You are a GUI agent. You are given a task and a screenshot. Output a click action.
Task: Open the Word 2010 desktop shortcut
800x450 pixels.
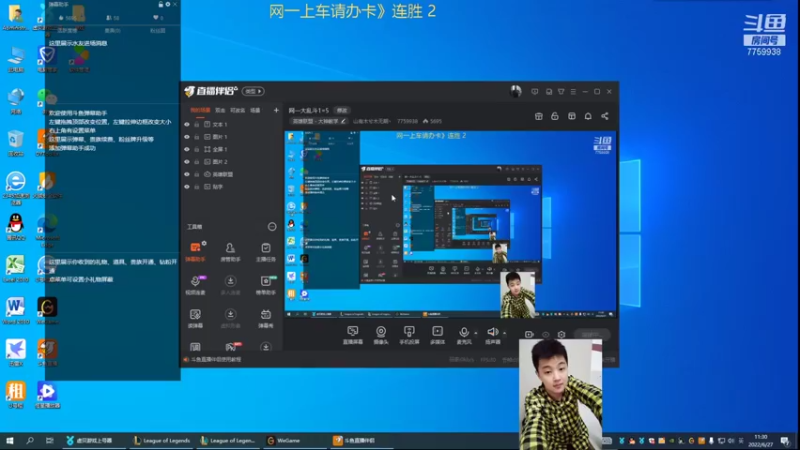click(x=15, y=311)
